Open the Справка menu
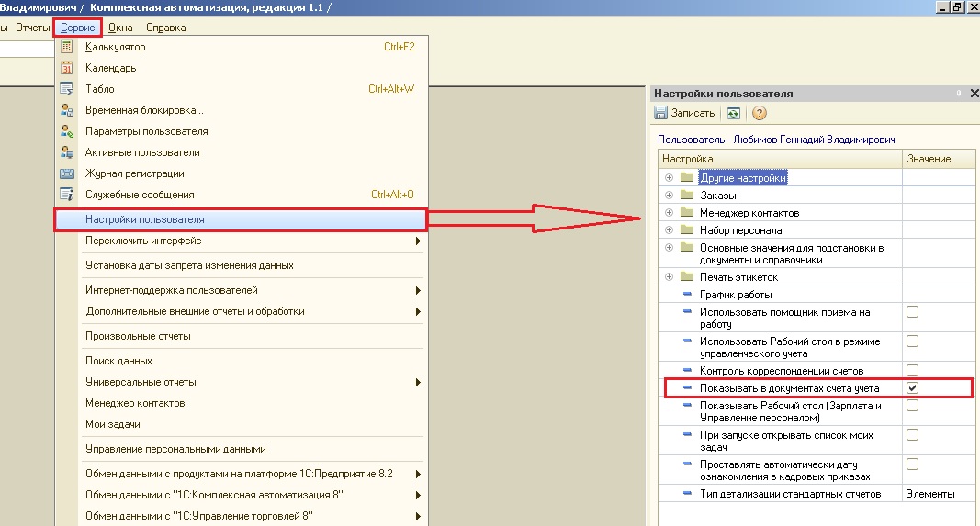This screenshot has height=526, width=980. 165,28
